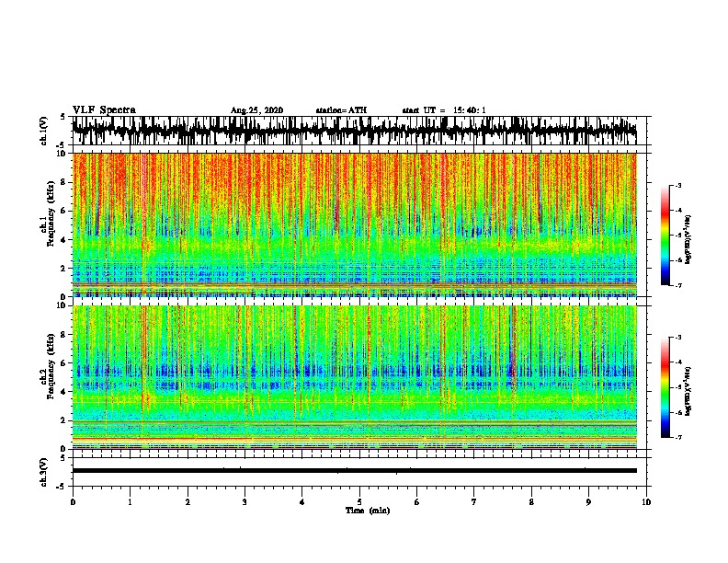Click the "4" kHz tick on ch.1 frequency axis
The width and height of the screenshot is (728, 563).
point(64,240)
